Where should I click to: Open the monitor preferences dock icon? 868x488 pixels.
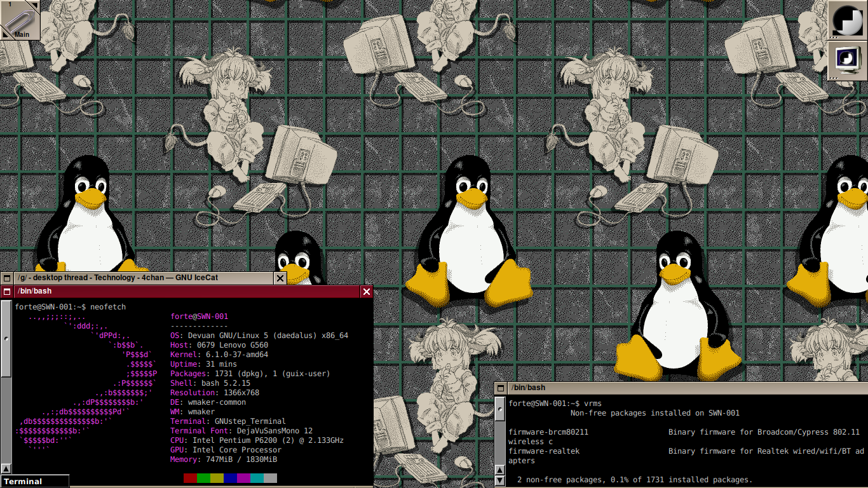[x=847, y=61]
